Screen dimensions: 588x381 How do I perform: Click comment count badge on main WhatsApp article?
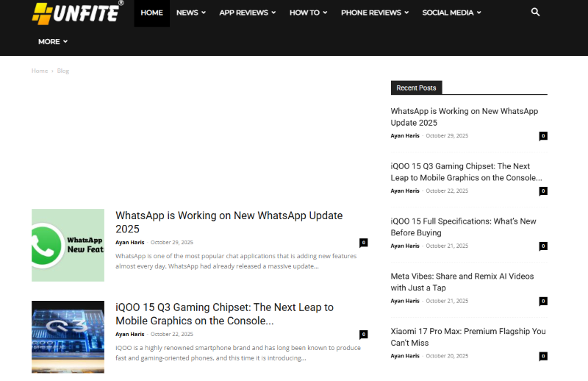point(363,243)
